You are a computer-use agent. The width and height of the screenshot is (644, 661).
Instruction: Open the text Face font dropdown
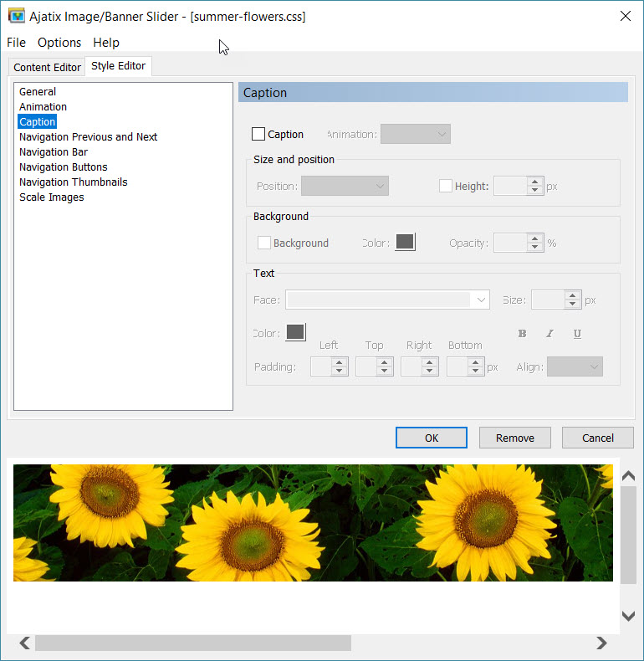[x=387, y=300]
